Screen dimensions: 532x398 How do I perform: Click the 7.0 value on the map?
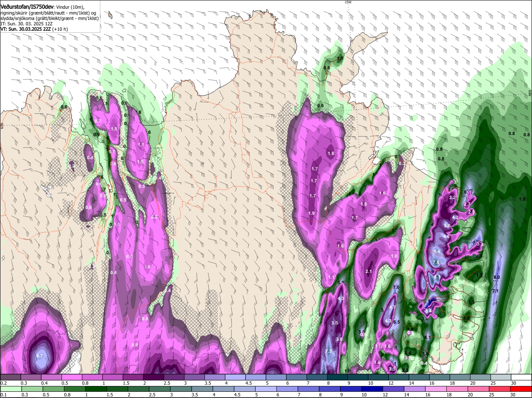396,287
